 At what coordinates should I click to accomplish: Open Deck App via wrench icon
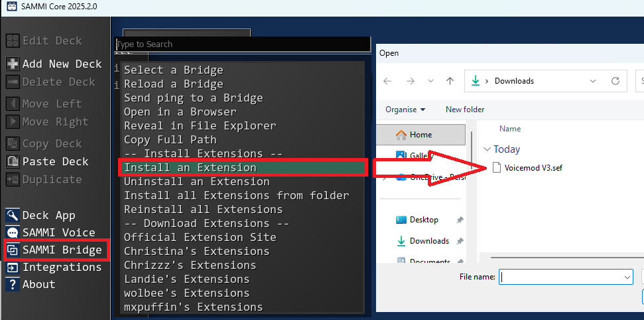pyautogui.click(x=13, y=215)
